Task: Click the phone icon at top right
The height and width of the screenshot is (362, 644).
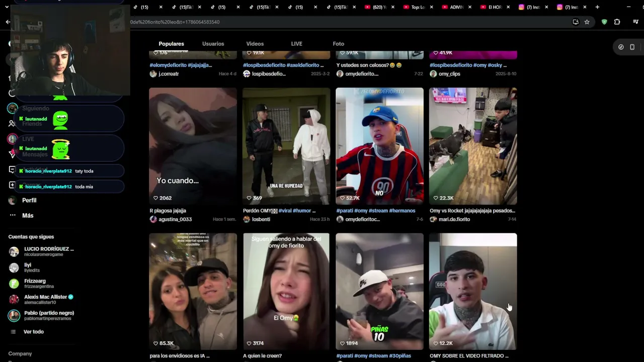Action: pyautogui.click(x=632, y=47)
